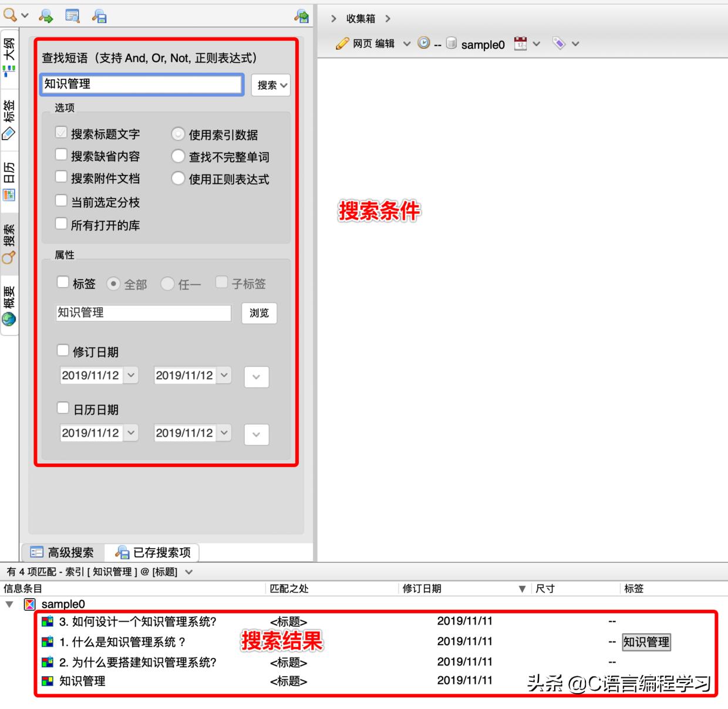Open the 搜索 button dropdown arrow
This screenshot has height=709, width=728.
click(x=282, y=85)
